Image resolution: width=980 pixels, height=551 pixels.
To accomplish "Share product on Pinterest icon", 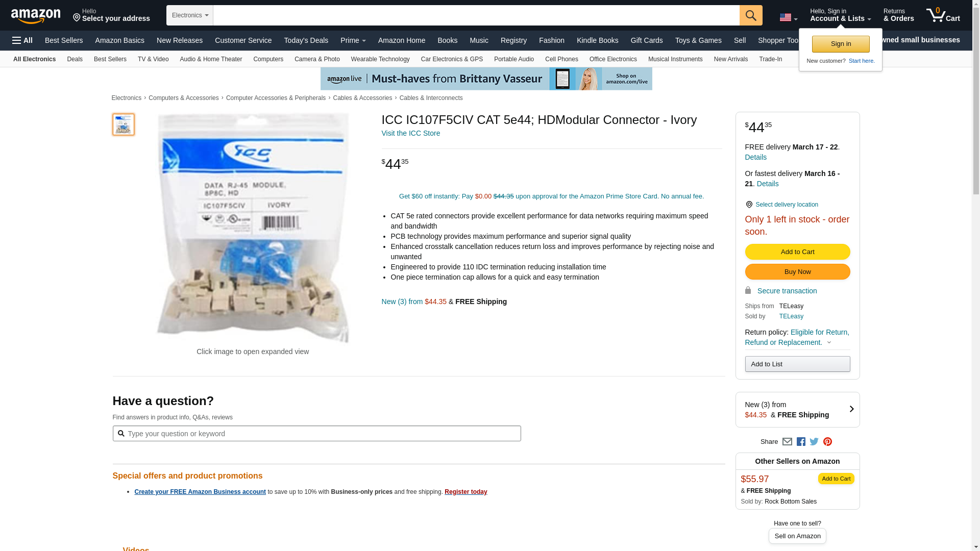I will [x=827, y=442].
